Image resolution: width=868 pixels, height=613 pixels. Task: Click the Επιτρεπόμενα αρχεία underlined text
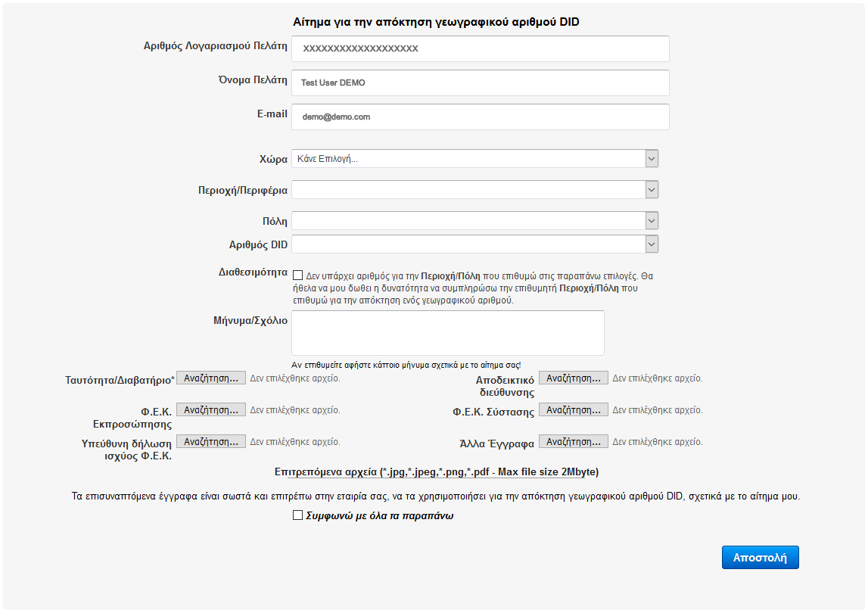tap(437, 472)
